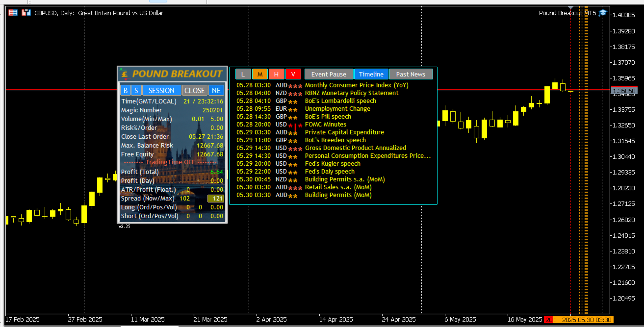Click the Volume max value 5.00
The image size is (644, 327).
pyautogui.click(x=217, y=119)
